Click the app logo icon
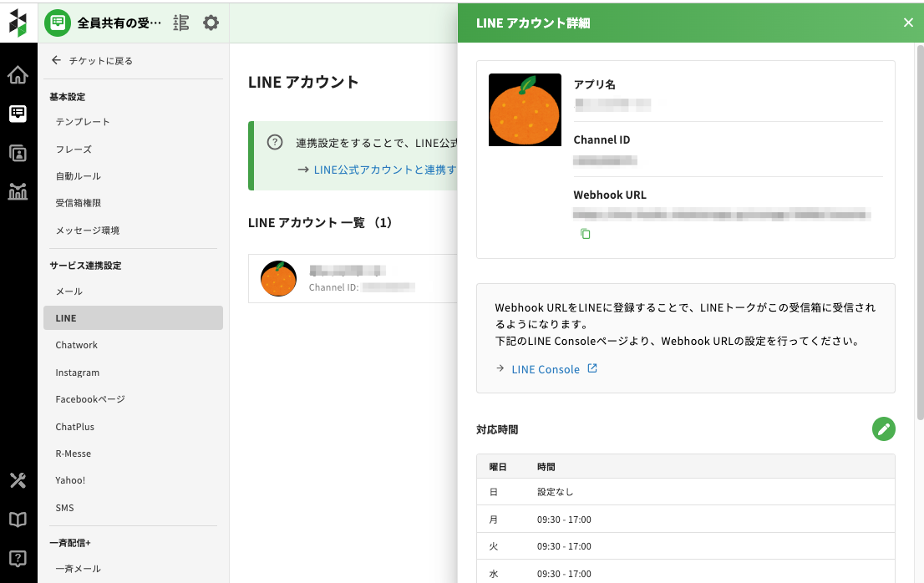 coord(18,23)
